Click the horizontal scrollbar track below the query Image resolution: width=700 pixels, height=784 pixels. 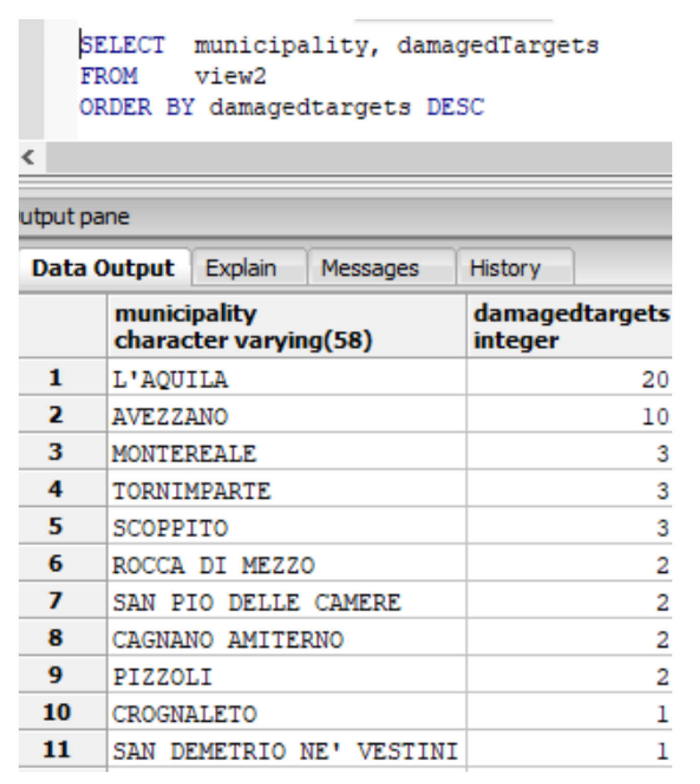coord(354,157)
